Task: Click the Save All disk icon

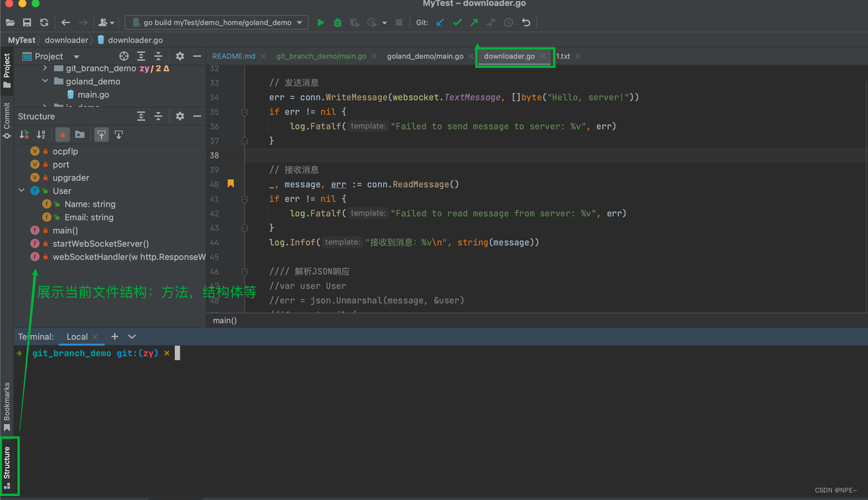Action: click(27, 22)
